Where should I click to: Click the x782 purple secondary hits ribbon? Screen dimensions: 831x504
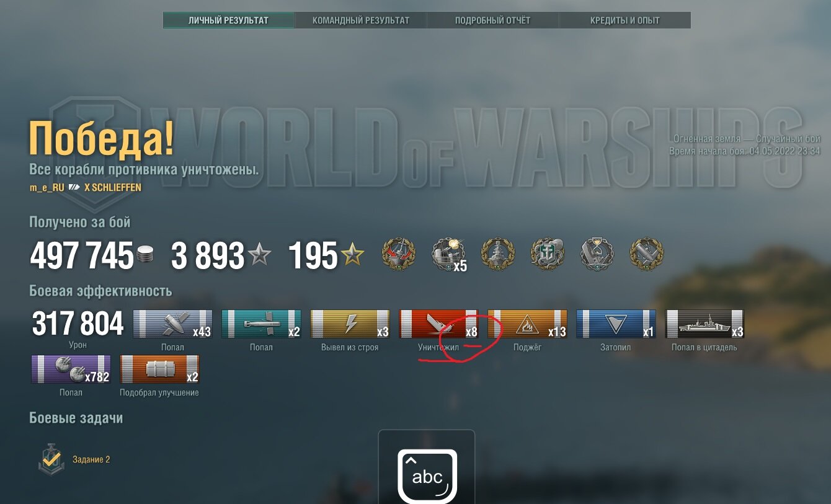pyautogui.click(x=71, y=369)
